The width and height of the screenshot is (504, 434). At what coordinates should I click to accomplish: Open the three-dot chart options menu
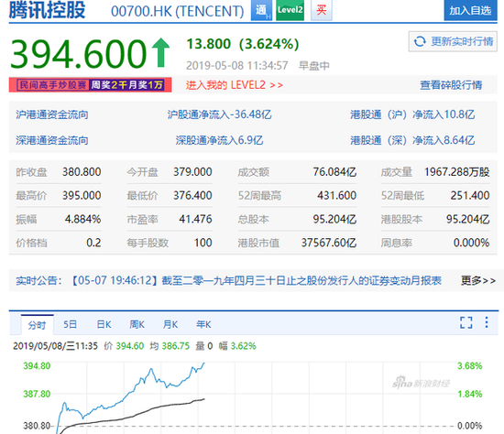click(487, 322)
